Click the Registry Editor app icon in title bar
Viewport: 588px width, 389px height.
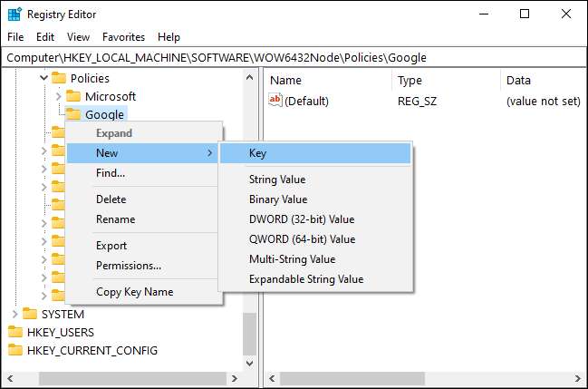click(14, 14)
